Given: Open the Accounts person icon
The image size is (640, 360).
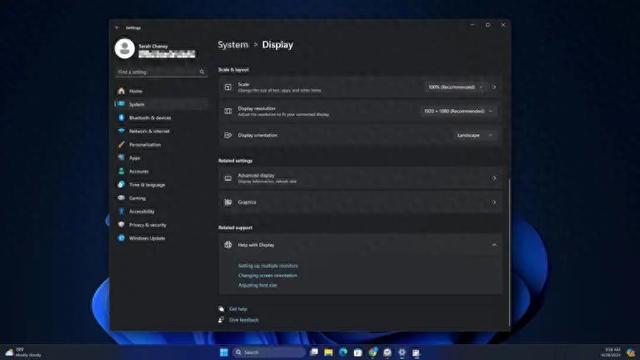Looking at the screenshot, I should point(121,171).
